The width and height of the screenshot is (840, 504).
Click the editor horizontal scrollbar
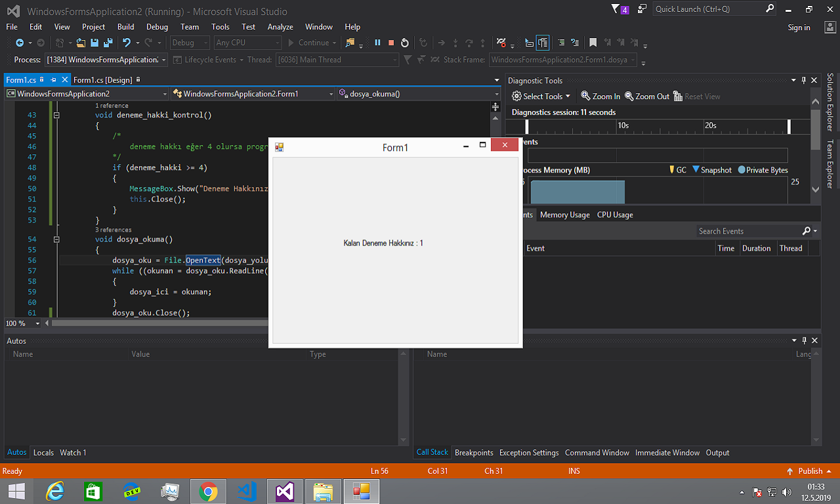click(x=159, y=324)
